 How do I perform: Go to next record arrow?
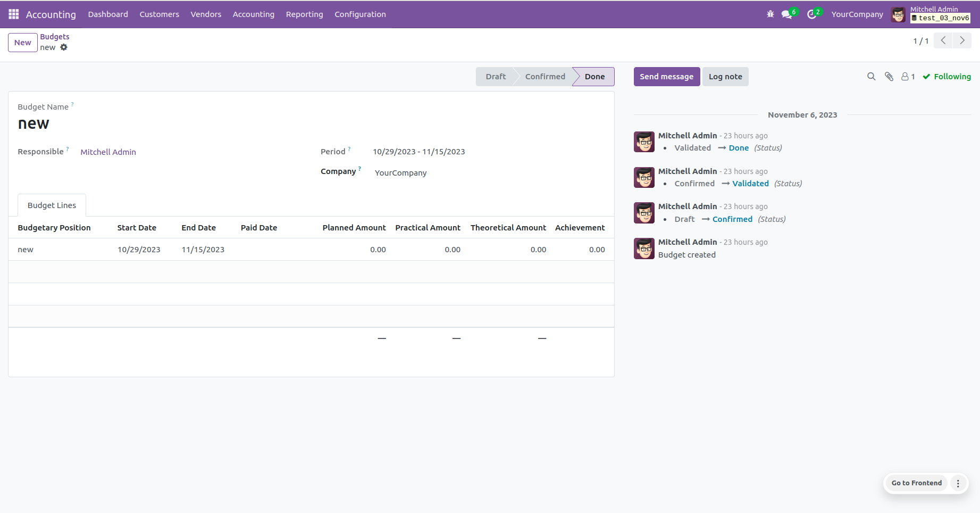point(962,40)
